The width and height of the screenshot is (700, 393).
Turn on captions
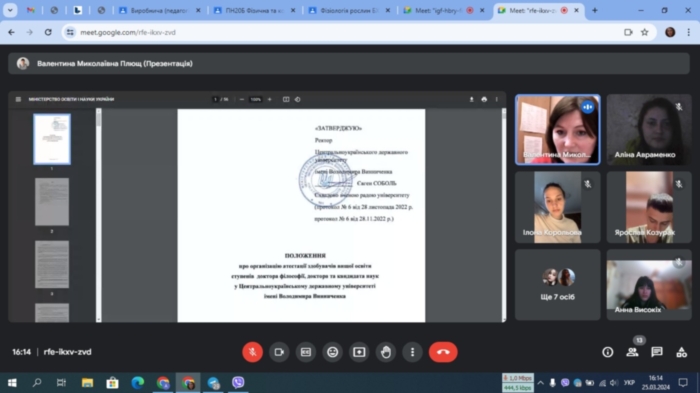(x=306, y=352)
